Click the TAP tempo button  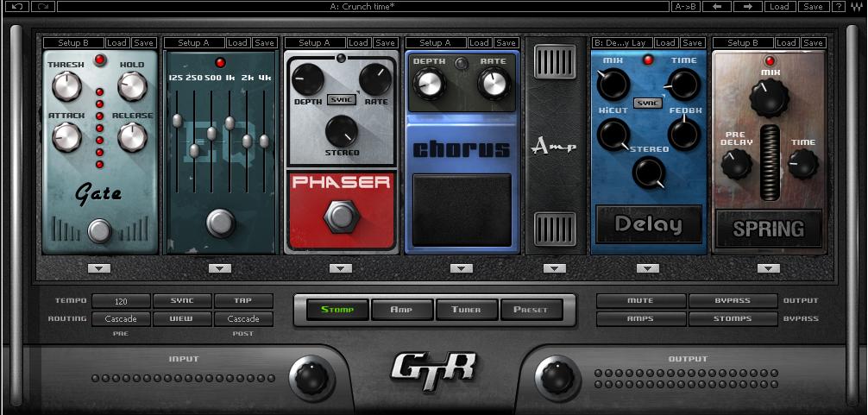pyautogui.click(x=243, y=301)
